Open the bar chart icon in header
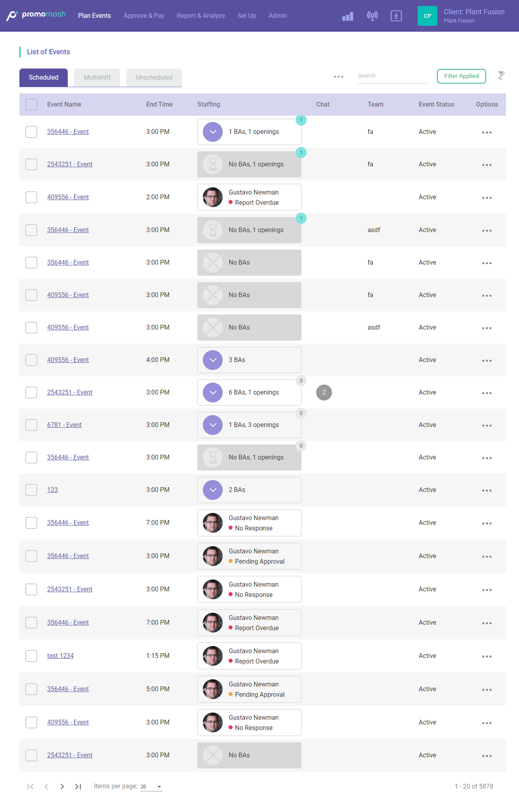The width and height of the screenshot is (519, 812). pos(347,16)
